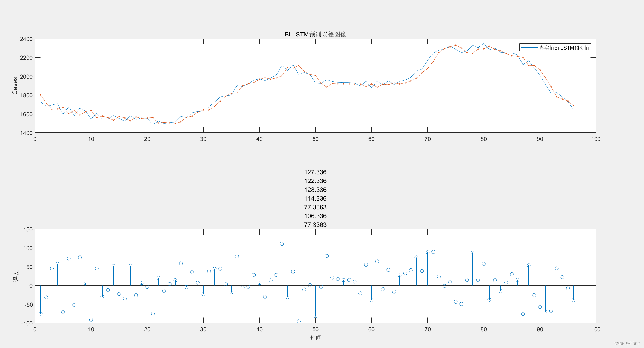Click the 1400 y-axis tick label
This screenshot has width=644, height=348.
coord(26,133)
